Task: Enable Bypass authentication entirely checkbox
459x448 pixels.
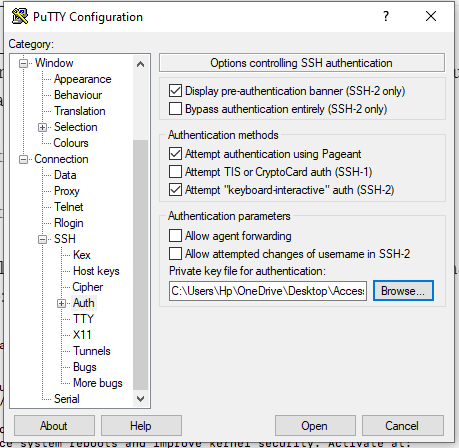Action: click(x=175, y=109)
